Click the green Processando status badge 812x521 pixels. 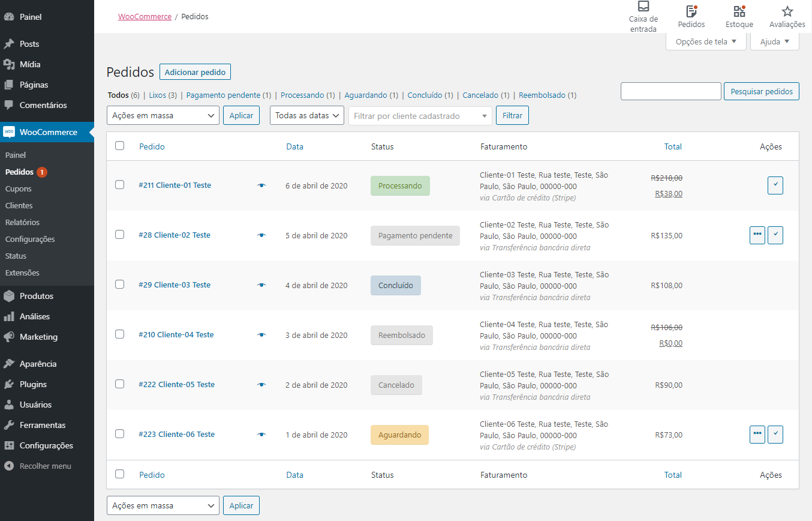[x=400, y=186]
